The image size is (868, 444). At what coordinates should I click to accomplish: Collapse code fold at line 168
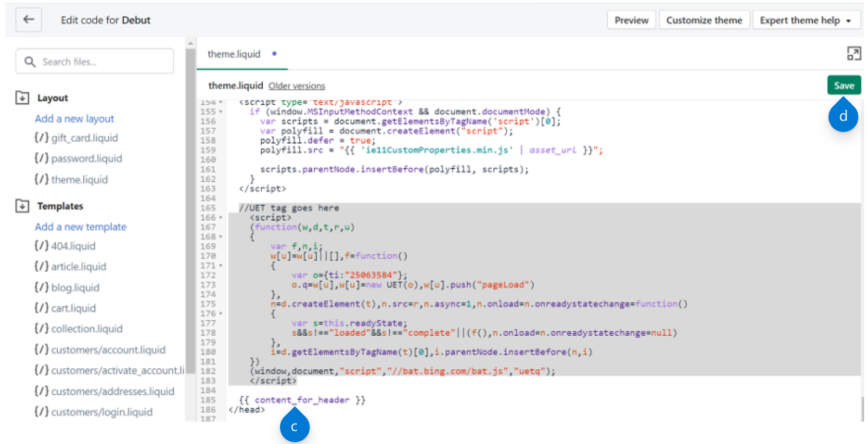coord(221,237)
